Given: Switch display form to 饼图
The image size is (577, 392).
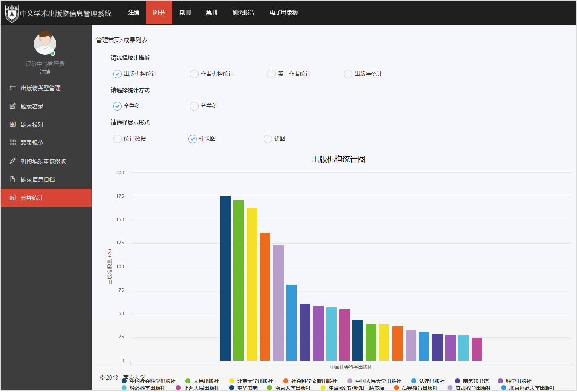Looking at the screenshot, I should click(268, 139).
